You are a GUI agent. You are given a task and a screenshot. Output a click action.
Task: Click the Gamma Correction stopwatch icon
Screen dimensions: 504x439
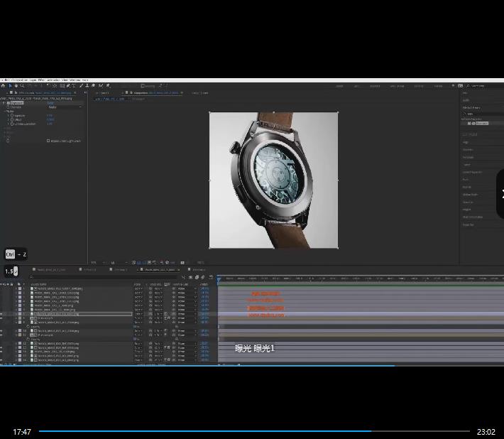click(12, 124)
